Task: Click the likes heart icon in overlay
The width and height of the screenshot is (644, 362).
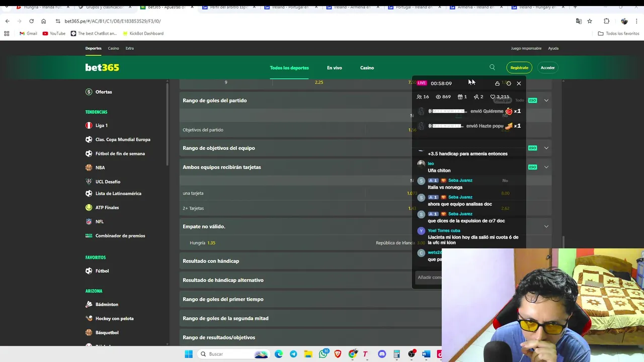Action: (493, 97)
